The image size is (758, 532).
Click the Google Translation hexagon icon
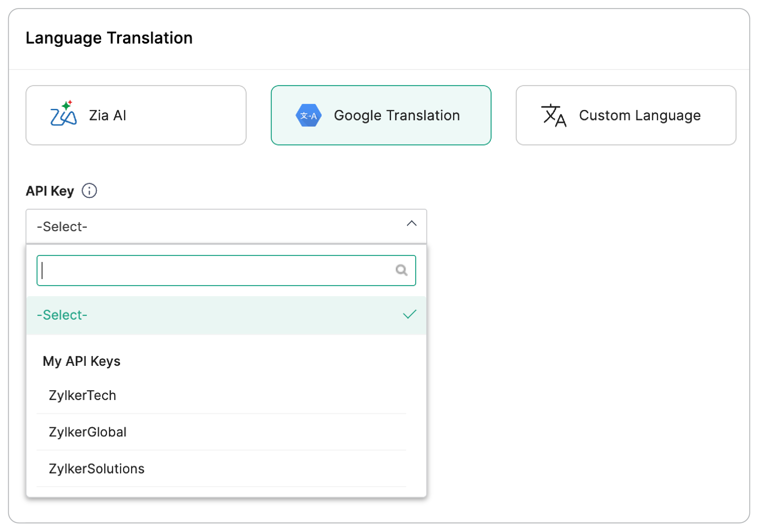pos(309,116)
